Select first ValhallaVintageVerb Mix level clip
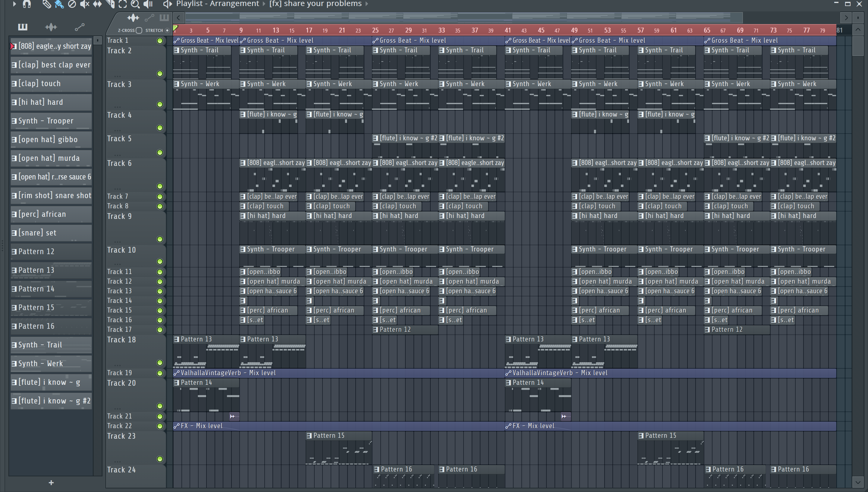The image size is (868, 492). [x=338, y=373]
